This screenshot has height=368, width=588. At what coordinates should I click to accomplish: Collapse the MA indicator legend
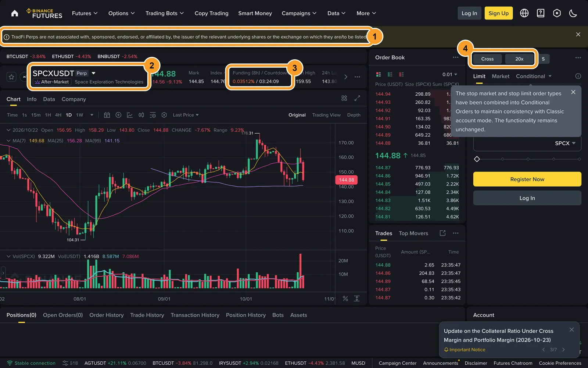tap(8, 141)
